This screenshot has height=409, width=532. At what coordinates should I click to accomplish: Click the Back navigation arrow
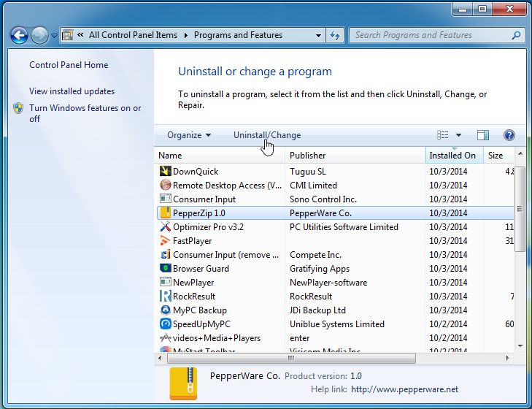(x=19, y=35)
